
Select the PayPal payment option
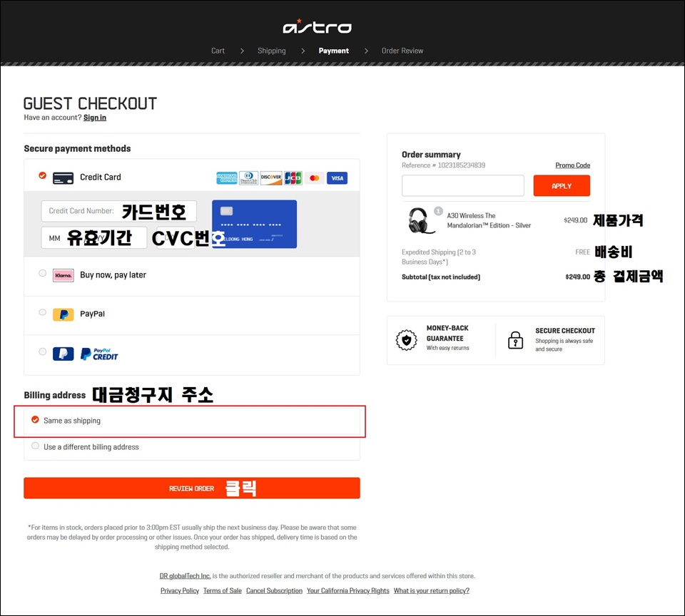(42, 312)
